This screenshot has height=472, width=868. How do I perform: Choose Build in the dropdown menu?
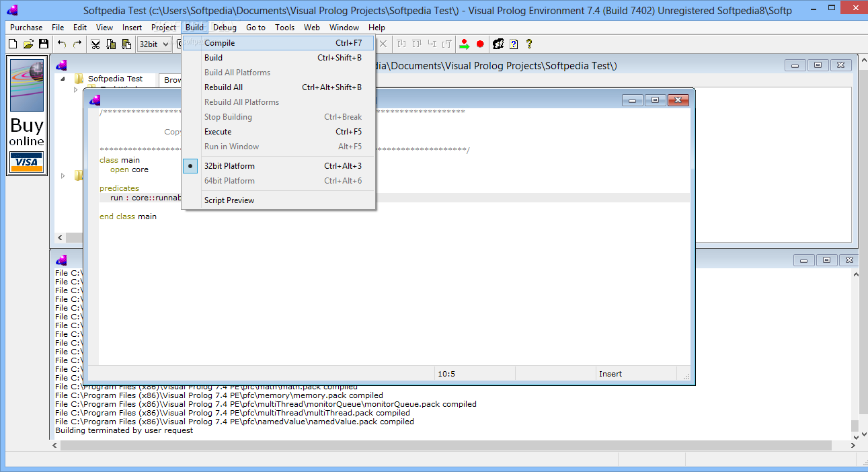278,58
